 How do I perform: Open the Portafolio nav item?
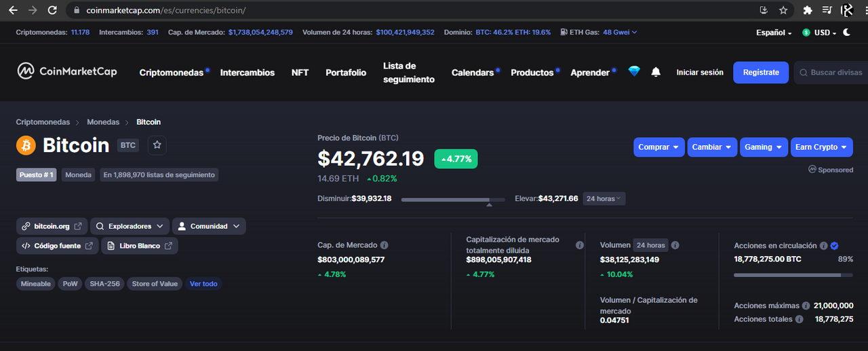tap(346, 73)
